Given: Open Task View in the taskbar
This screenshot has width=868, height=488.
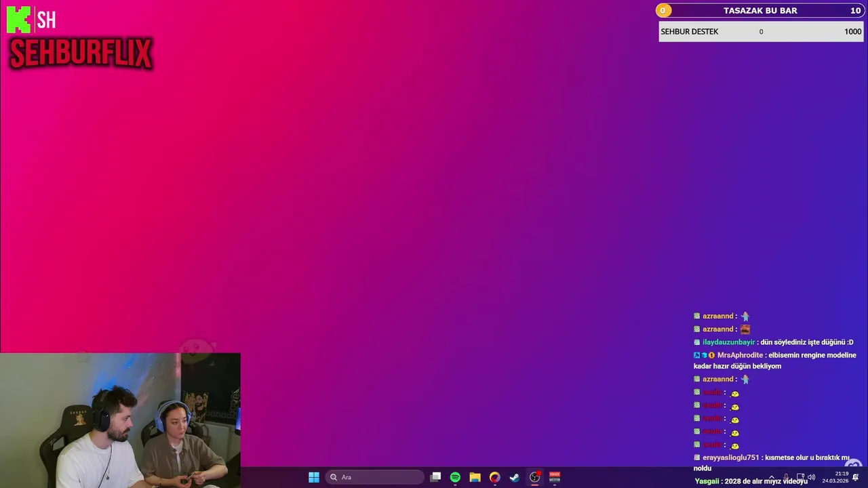Looking at the screenshot, I should click(435, 477).
